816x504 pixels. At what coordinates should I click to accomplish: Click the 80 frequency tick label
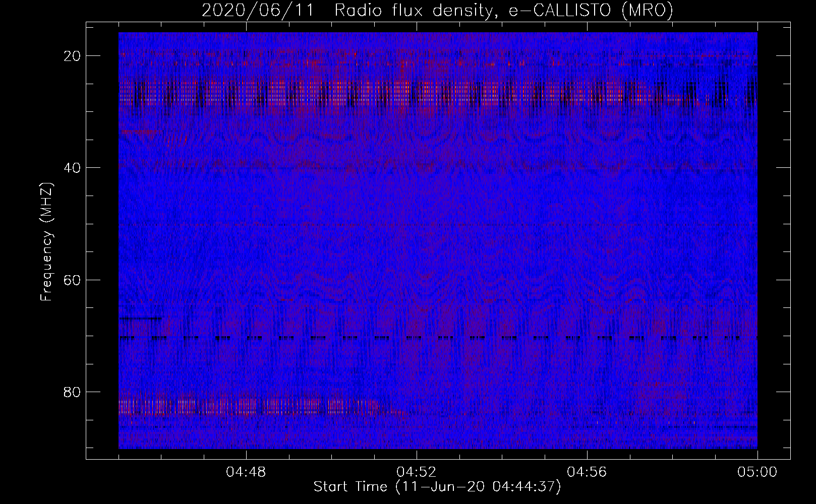(72, 392)
